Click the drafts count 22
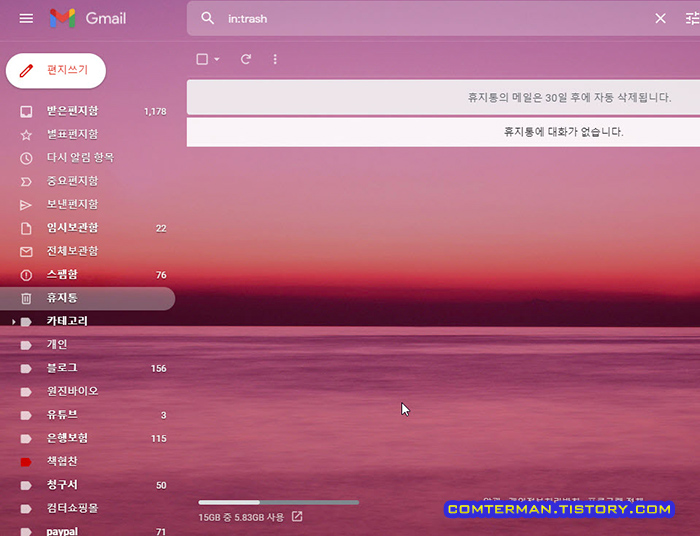The width and height of the screenshot is (700, 536). (x=161, y=229)
